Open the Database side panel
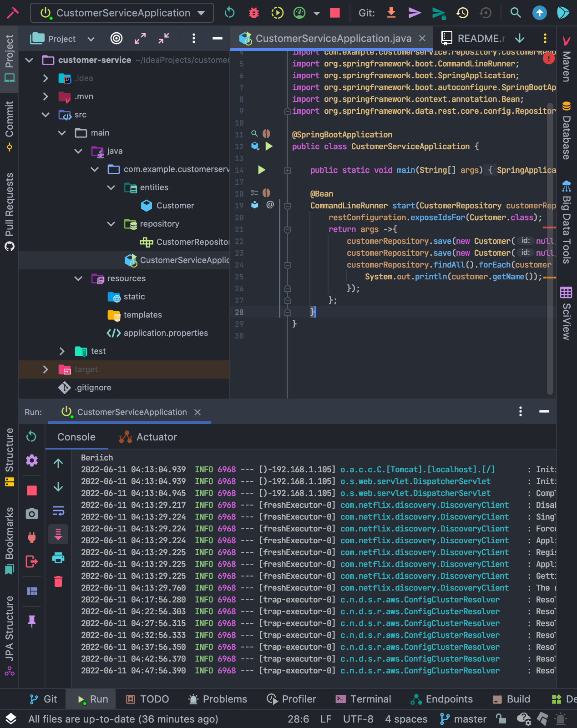The height and width of the screenshot is (728, 577). 567,131
